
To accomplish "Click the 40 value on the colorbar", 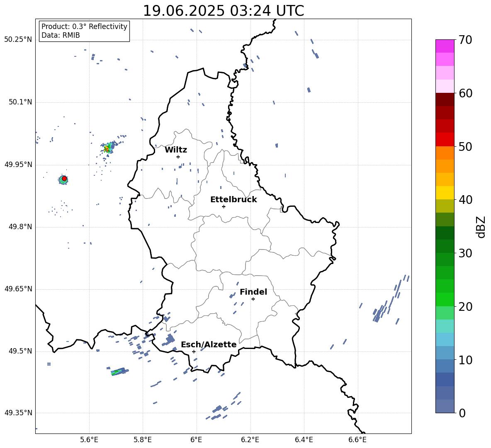I will coord(465,200).
